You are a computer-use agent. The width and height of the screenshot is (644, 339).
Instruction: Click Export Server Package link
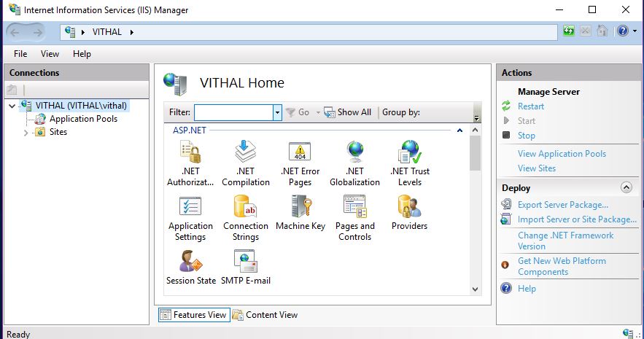[562, 205]
